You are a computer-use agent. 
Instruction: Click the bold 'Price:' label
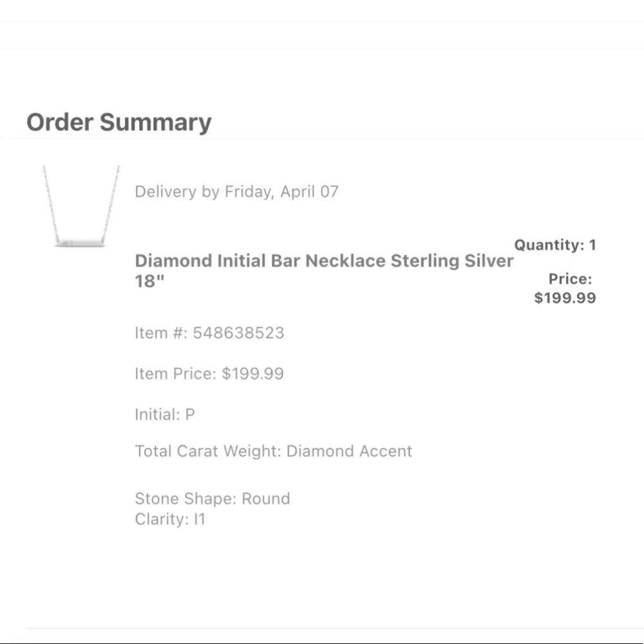point(570,279)
